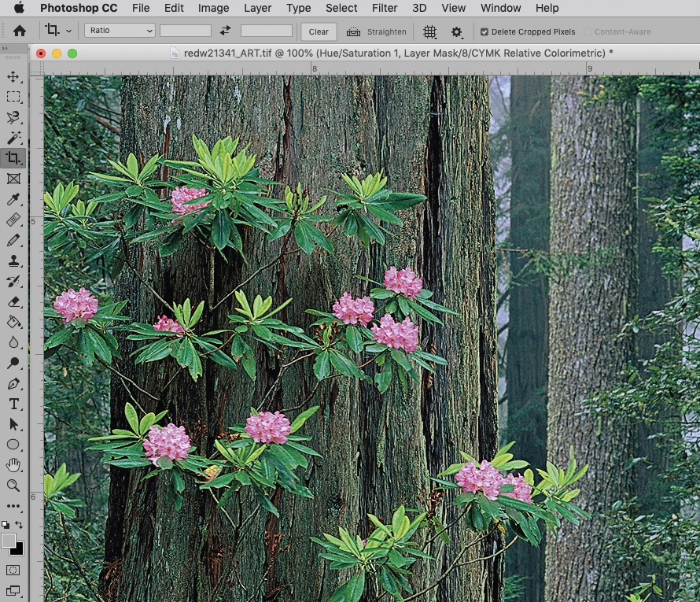Viewport: 700px width, 602px height.
Task: Select the Zoom tool
Action: pos(13,486)
